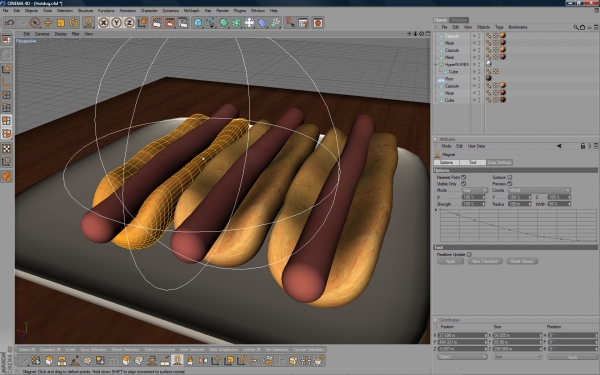The height and width of the screenshot is (375, 600).
Task: Select the Rotate tool in top toolbar
Action: [73, 23]
